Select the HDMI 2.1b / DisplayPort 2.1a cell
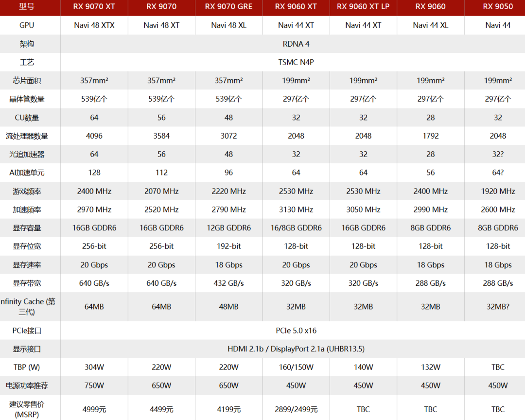This screenshot has height=420, width=525. 296,349
